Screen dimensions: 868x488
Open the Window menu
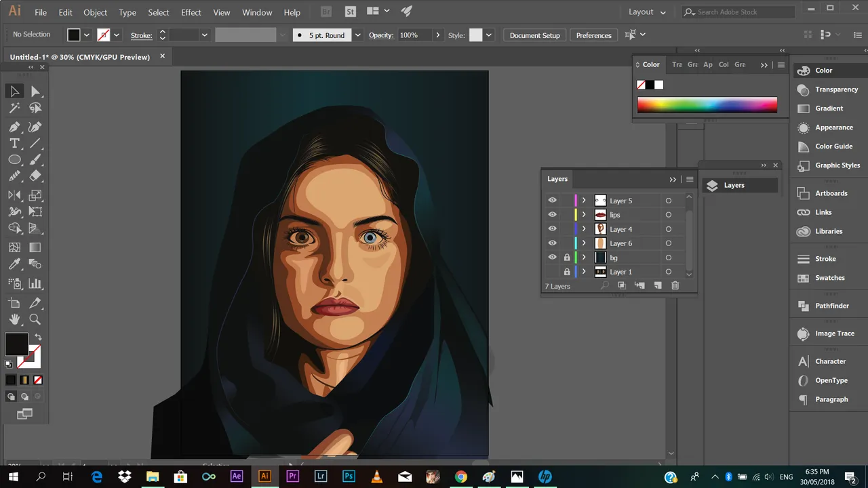257,12
